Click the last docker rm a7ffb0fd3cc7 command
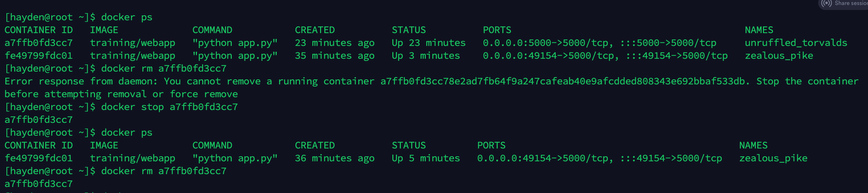This screenshot has height=193, width=868. tap(163, 171)
